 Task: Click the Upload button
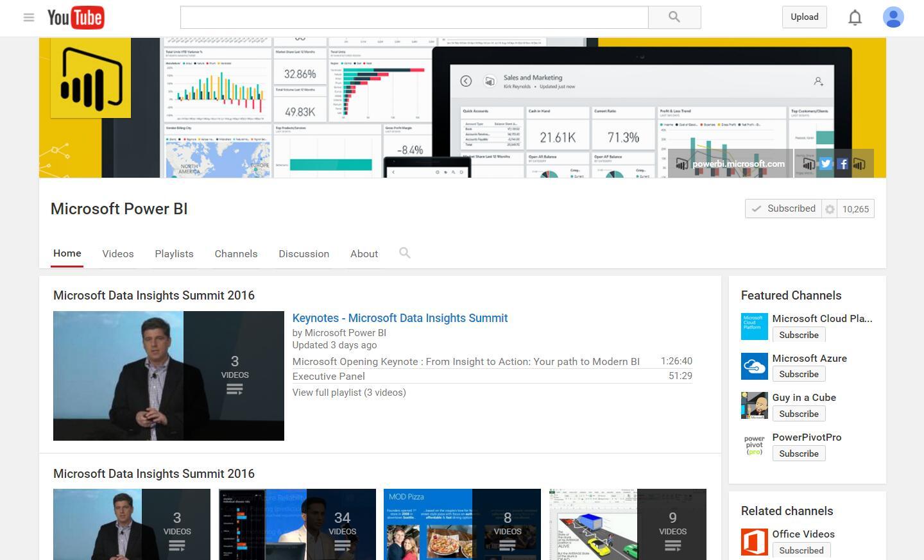point(804,17)
